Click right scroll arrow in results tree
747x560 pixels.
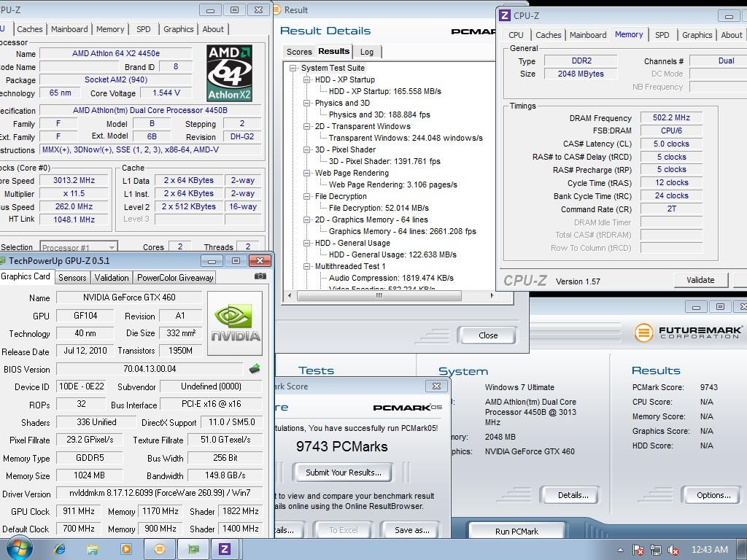pos(491,296)
